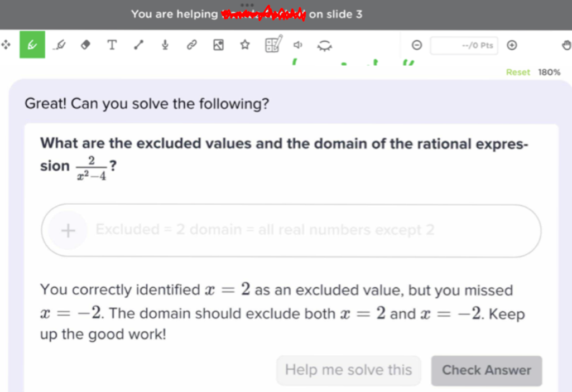Image resolution: width=572 pixels, height=392 pixels.
Task: Click the insert image icon
Action: (218, 45)
